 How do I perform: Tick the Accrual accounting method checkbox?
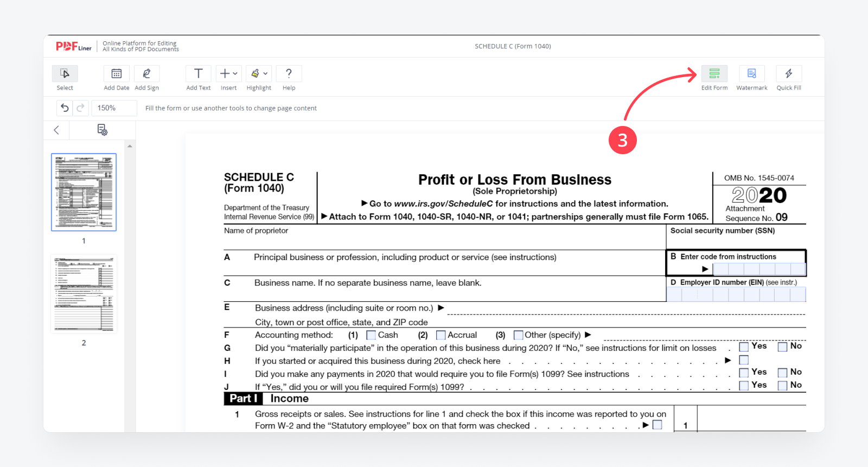[x=441, y=335]
